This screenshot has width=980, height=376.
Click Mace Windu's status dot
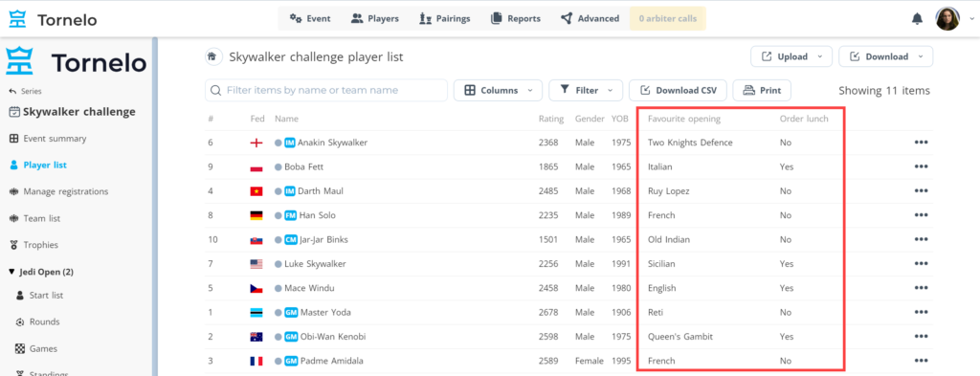278,289
